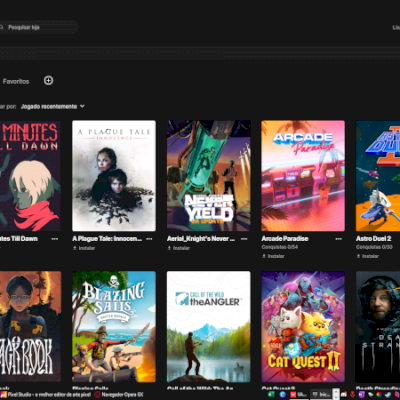The image size is (400, 400).
Task: Click the A Plague Tale: Innocence title text
Action: (x=107, y=239)
